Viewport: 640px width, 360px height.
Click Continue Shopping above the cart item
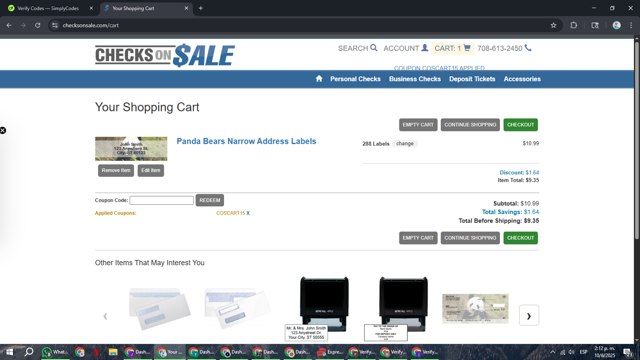pyautogui.click(x=470, y=124)
